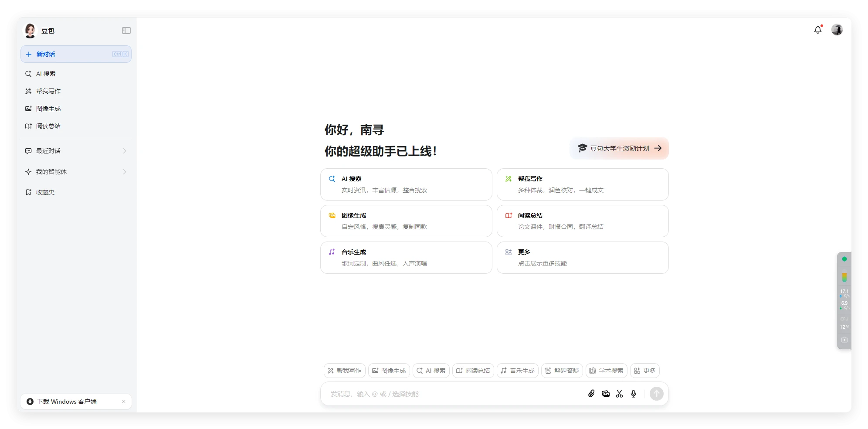Click green pen icon on 帮我写作 card
868x429 pixels.
click(509, 179)
